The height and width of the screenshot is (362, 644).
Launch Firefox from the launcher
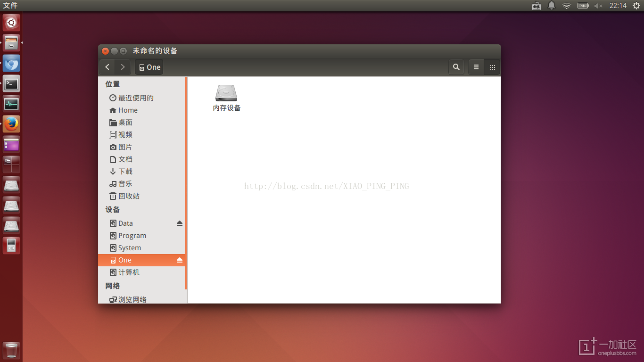[x=11, y=124]
